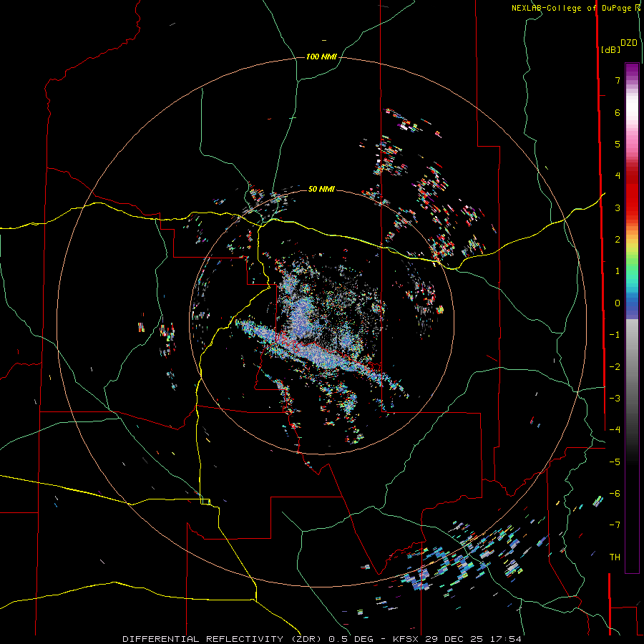Click the "17:54" timestamp
This screenshot has width=644, height=644.
(507, 639)
